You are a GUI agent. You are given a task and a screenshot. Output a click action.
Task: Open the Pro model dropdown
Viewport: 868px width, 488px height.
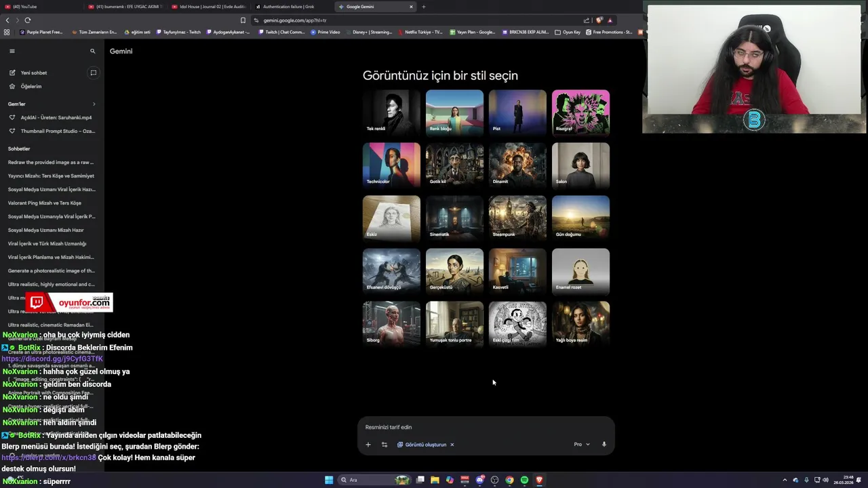coord(582,445)
